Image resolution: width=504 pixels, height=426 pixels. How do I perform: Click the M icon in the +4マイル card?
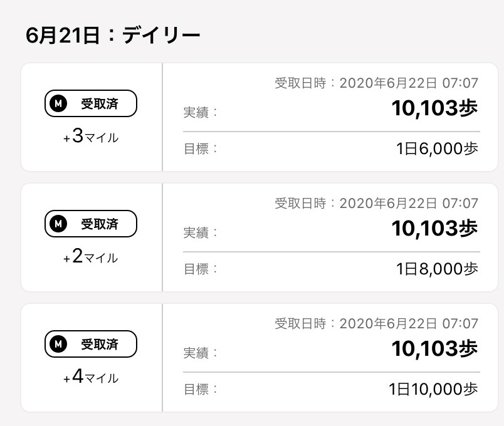pyautogui.click(x=58, y=344)
